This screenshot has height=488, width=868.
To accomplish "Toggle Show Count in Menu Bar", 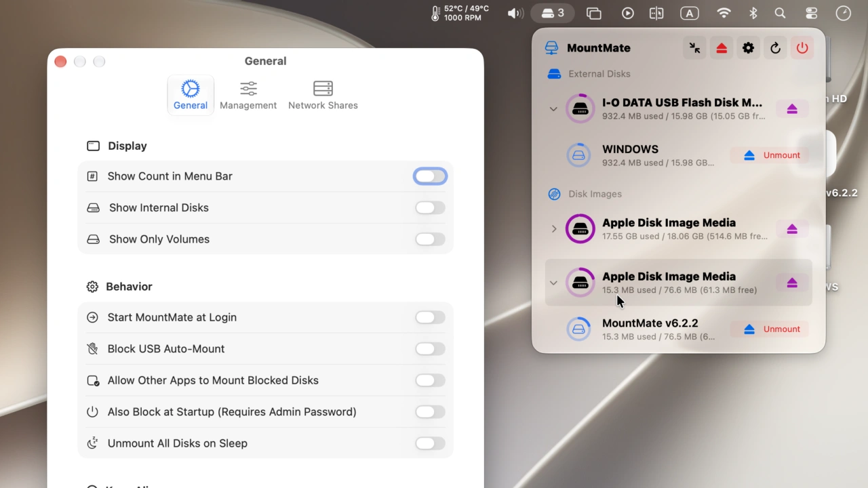I will 430,176.
